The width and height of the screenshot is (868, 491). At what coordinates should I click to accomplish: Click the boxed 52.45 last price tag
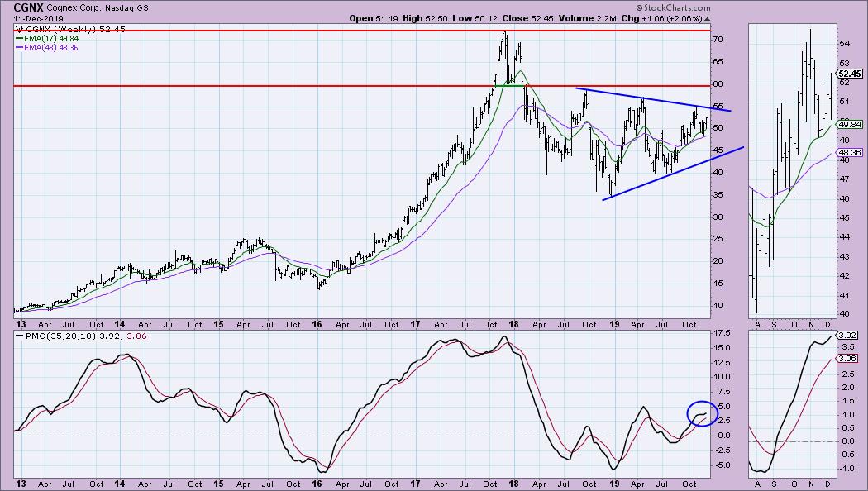850,74
